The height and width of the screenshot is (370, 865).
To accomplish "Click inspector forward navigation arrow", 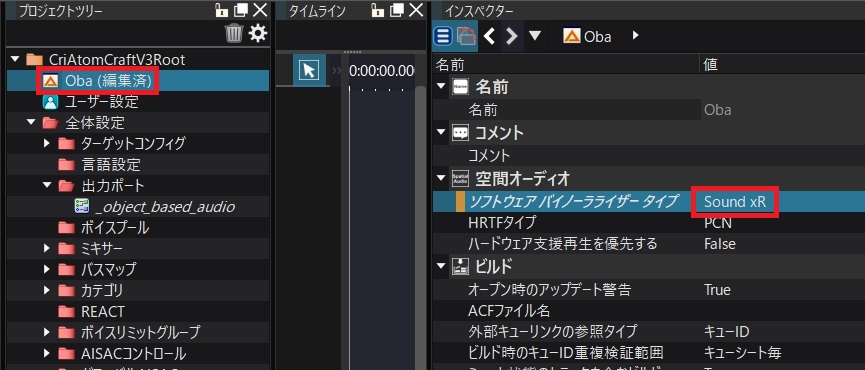I will point(512,36).
